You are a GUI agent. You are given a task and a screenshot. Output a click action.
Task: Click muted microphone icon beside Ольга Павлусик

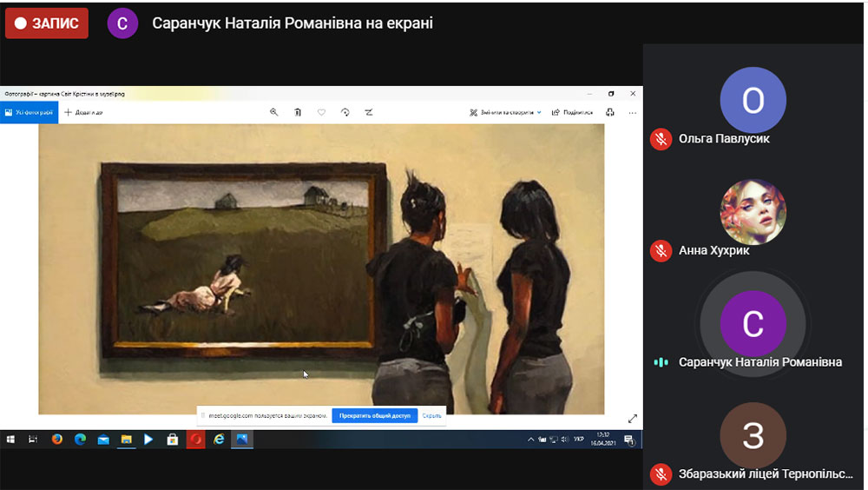coord(661,139)
